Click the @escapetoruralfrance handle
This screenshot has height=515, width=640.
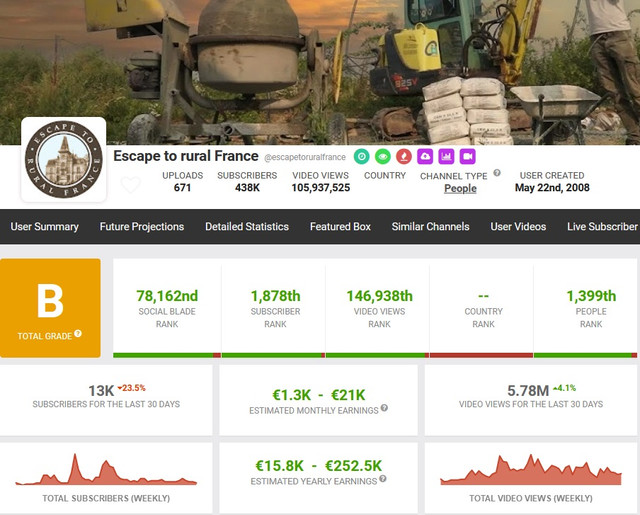coord(305,157)
